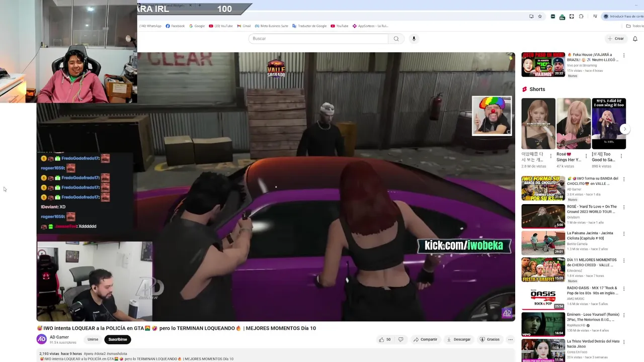Click the Suscribirse button
This screenshot has height=362, width=644.
click(x=118, y=339)
